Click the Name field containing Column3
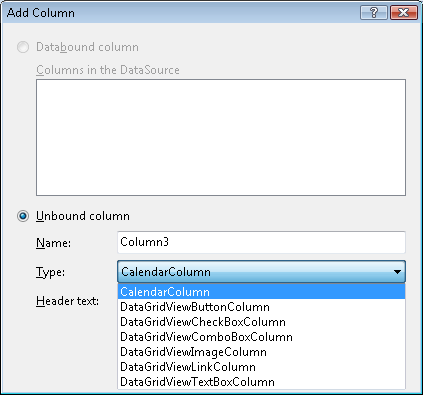 [x=261, y=242]
